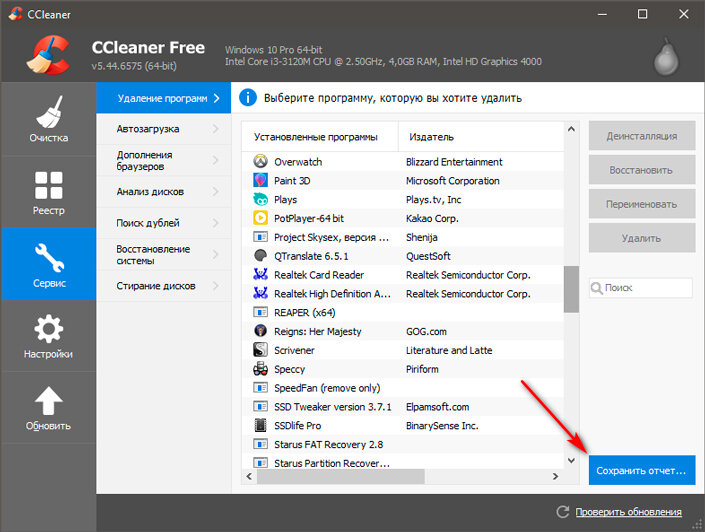The height and width of the screenshot is (532, 705).
Task: Click the vertical scrollbar down arrow
Action: pos(571,460)
